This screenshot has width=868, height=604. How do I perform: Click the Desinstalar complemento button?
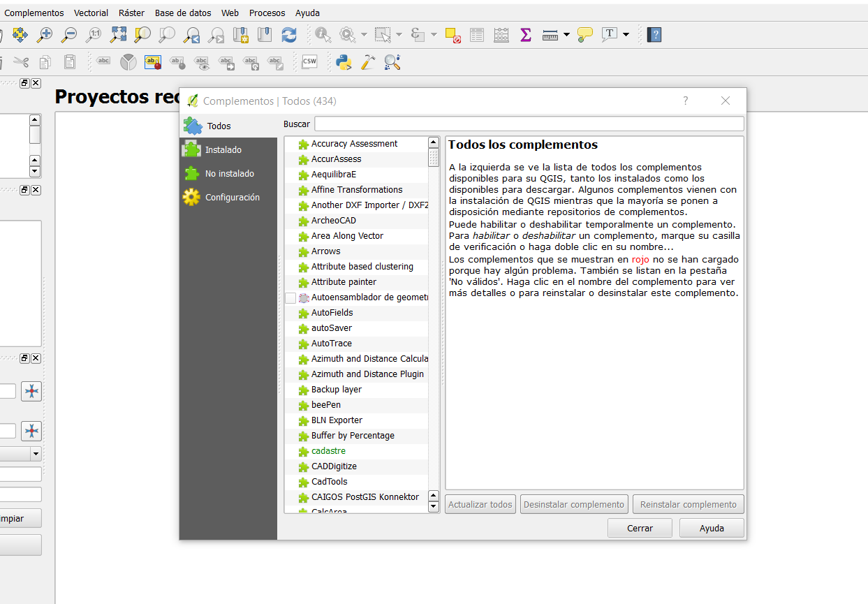[574, 504]
